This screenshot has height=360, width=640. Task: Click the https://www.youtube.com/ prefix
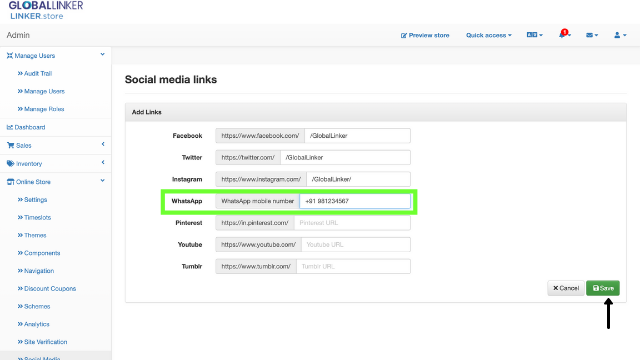(258, 244)
